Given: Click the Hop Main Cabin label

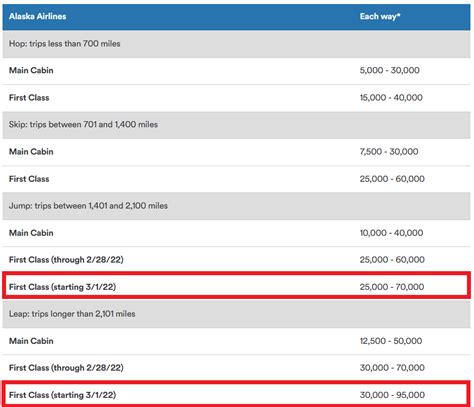Looking at the screenshot, I should pyautogui.click(x=31, y=70).
